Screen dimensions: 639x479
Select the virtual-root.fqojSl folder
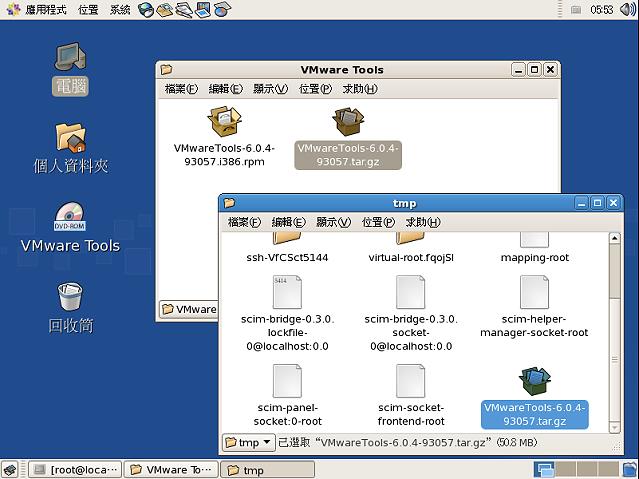[411, 248]
